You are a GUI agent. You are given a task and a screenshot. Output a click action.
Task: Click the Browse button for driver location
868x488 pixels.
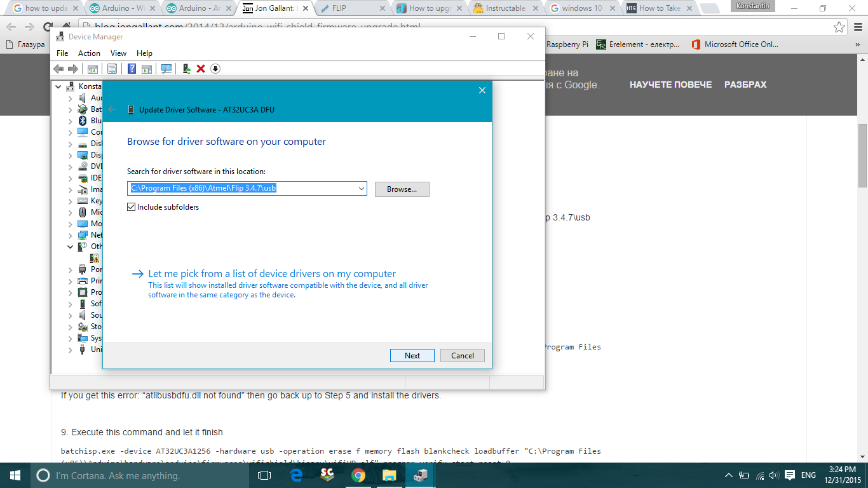point(402,189)
